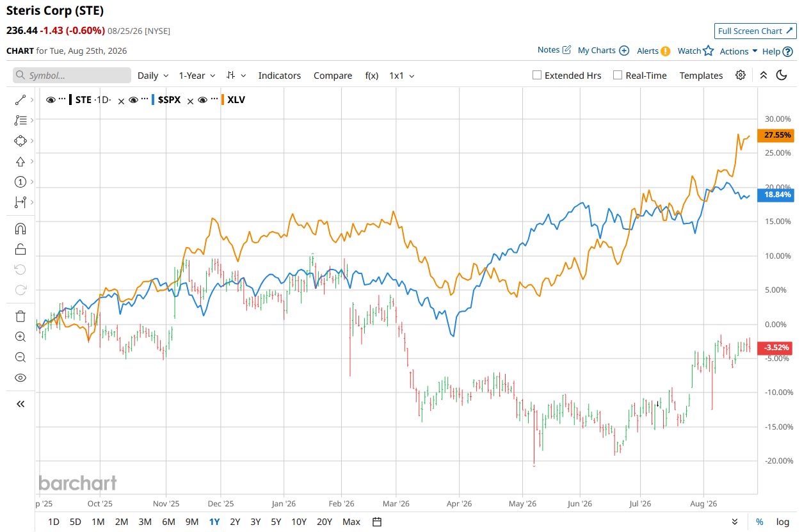Toggle STE series visibility eye
802x532 pixels.
pyautogui.click(x=51, y=100)
